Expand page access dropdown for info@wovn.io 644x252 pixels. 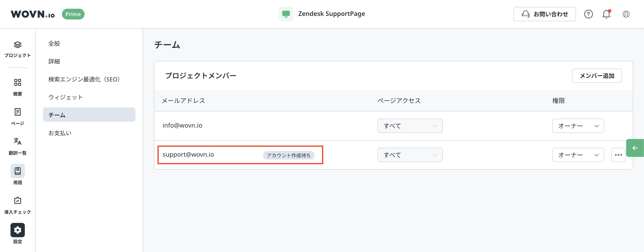point(410,126)
